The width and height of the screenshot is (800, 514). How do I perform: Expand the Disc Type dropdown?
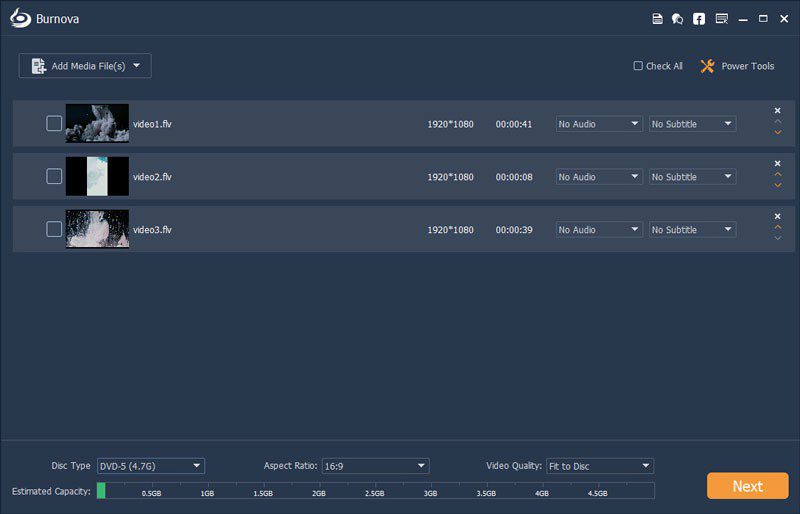(150, 466)
